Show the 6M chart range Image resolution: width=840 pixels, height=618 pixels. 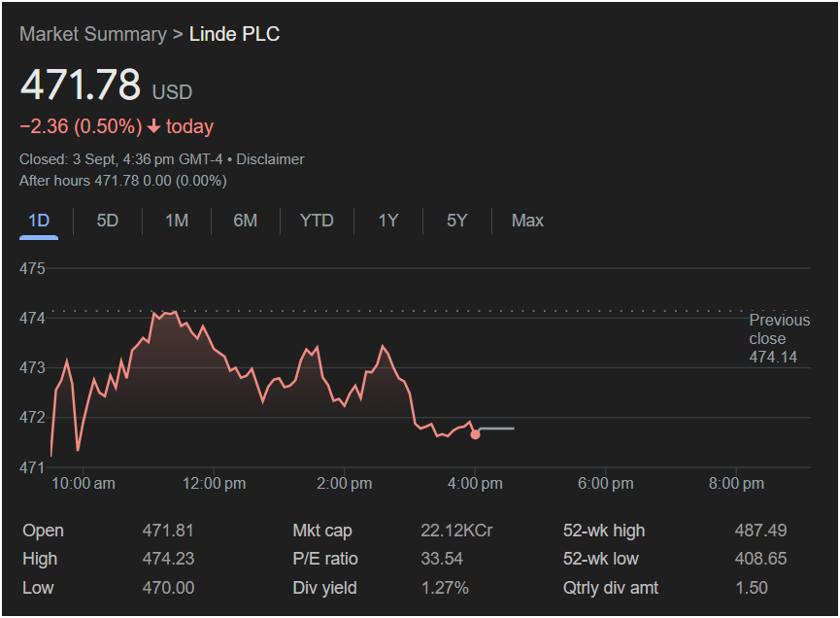click(246, 221)
